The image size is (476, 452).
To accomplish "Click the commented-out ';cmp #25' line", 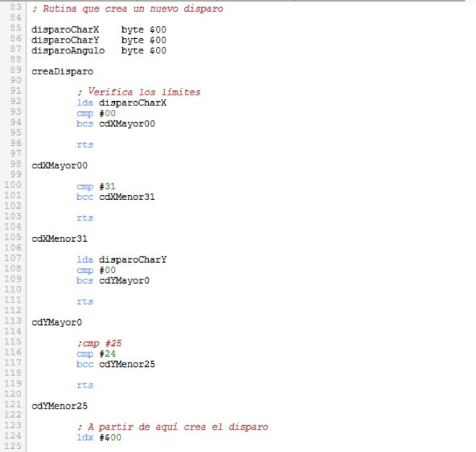I will [x=99, y=343].
